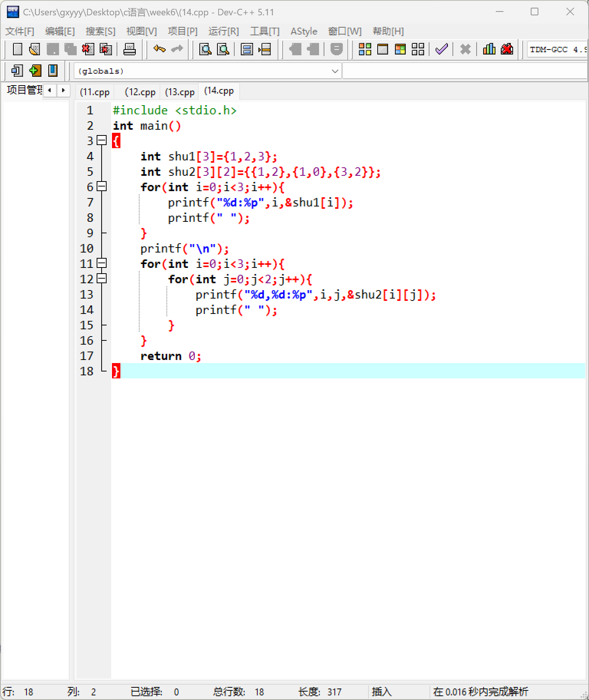This screenshot has height=700, width=589.
Task: Click the 总行数 total lines status entry
Action: click(x=239, y=692)
